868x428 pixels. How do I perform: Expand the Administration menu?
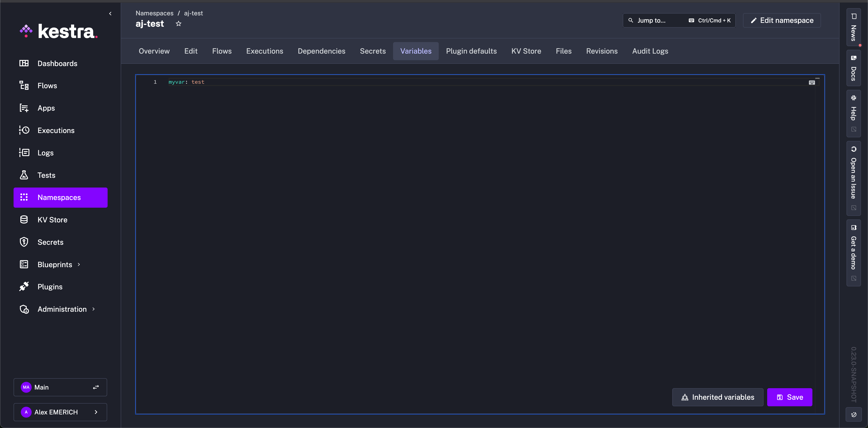point(93,309)
